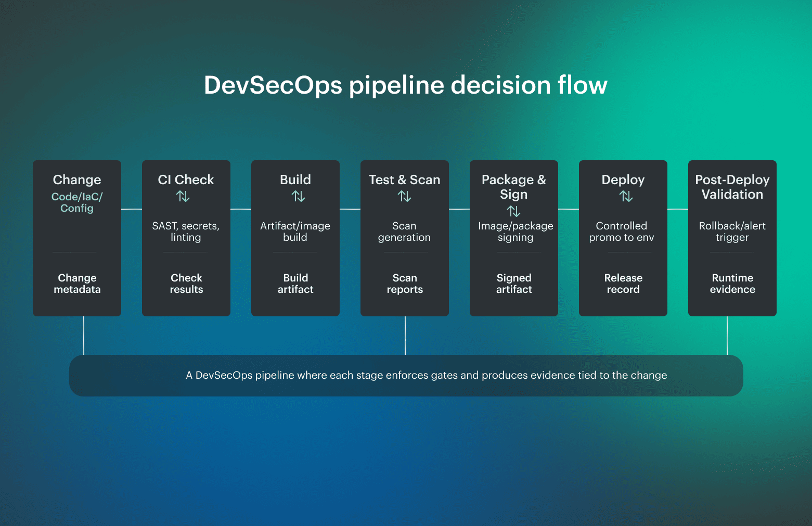Click the Post-Deploy Validation card

[x=732, y=238]
